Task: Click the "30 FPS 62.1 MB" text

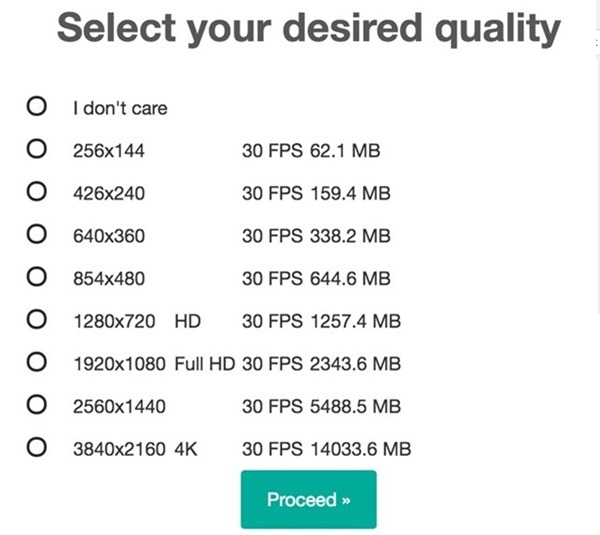Action: [311, 151]
